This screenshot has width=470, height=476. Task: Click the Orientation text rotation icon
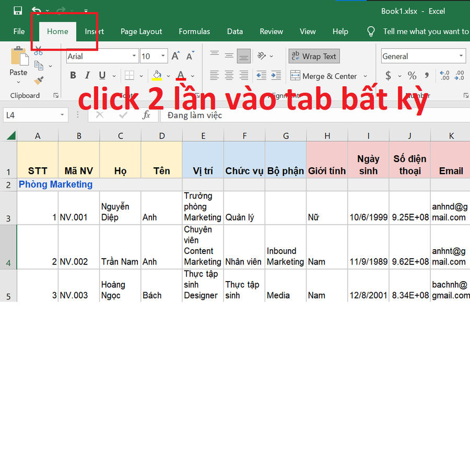262,56
